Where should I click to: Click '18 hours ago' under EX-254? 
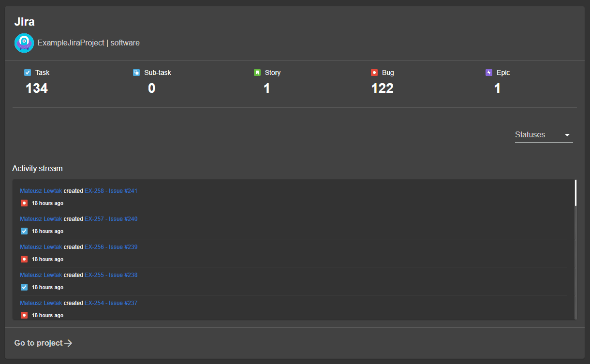click(x=47, y=315)
